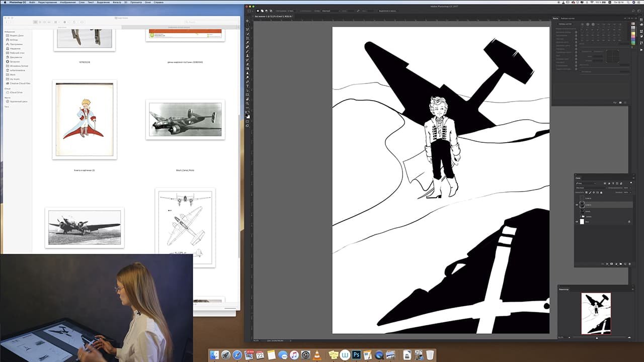Image resolution: width=644 pixels, height=362 pixels.
Task: Click the create new group folder icon
Action: [x=620, y=263]
